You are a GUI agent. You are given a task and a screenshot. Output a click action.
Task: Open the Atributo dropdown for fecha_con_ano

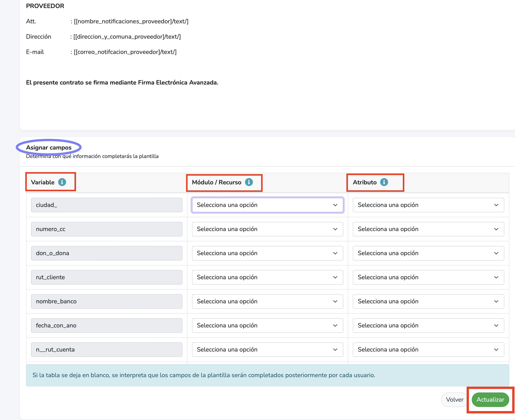428,325
